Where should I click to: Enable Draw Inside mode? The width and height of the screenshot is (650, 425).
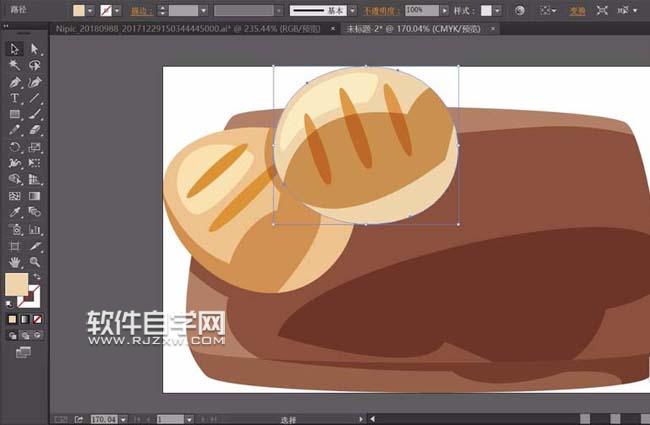click(x=37, y=335)
